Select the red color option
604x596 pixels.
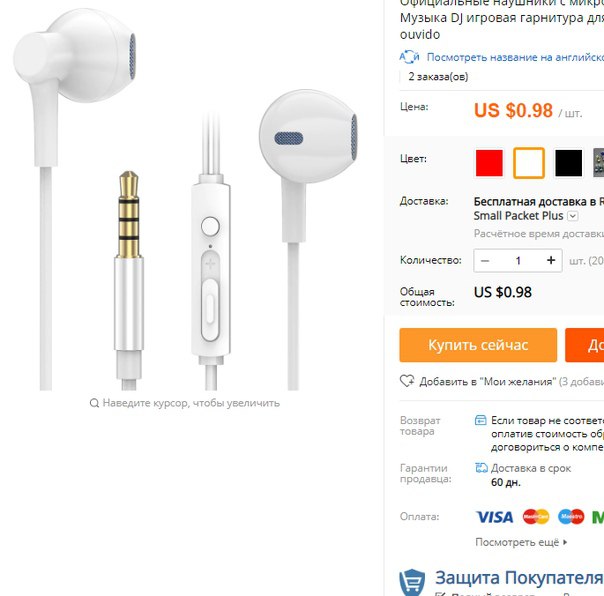tap(489, 163)
